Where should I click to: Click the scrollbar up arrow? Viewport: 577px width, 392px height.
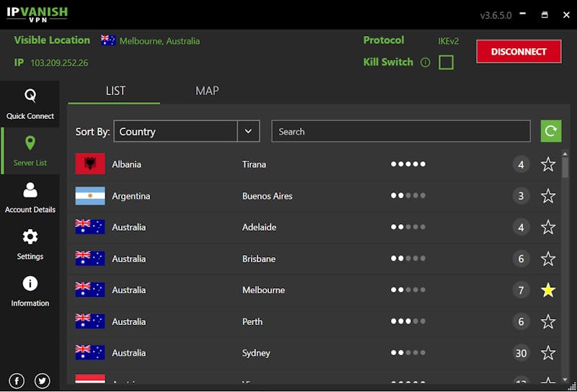(565, 153)
